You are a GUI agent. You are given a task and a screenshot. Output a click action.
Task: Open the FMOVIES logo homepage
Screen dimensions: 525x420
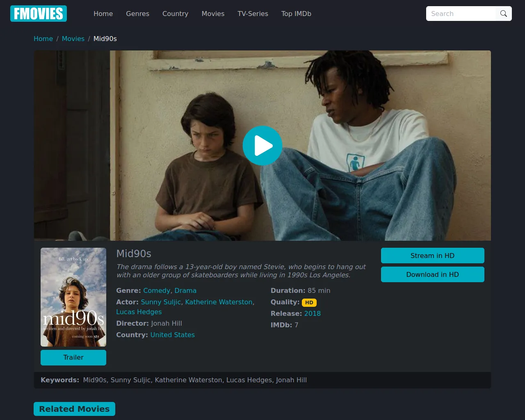point(39,14)
